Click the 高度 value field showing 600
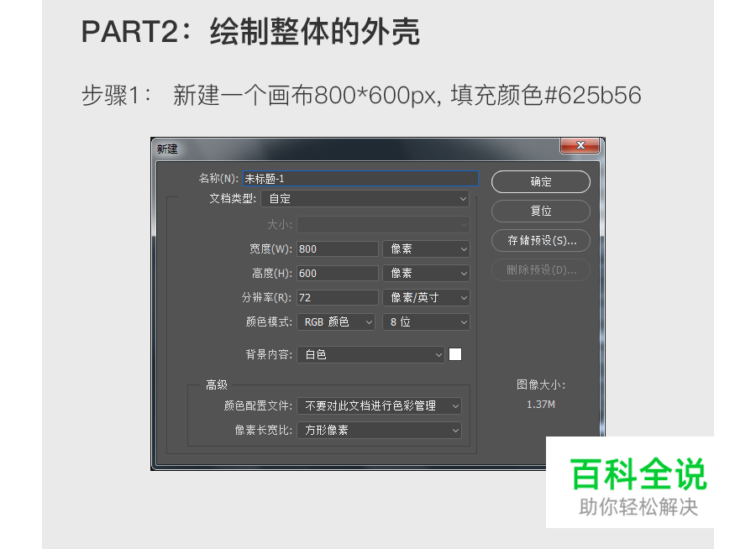The height and width of the screenshot is (549, 756). tap(337, 273)
